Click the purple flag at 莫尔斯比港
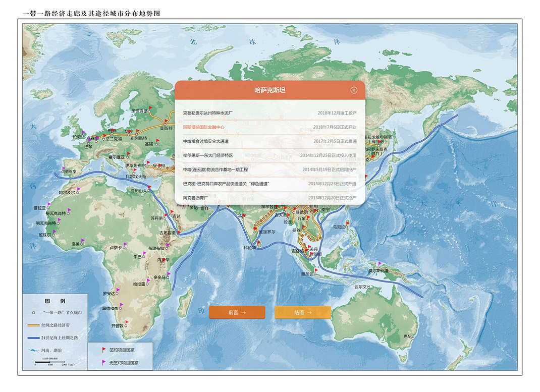 pos(380,264)
